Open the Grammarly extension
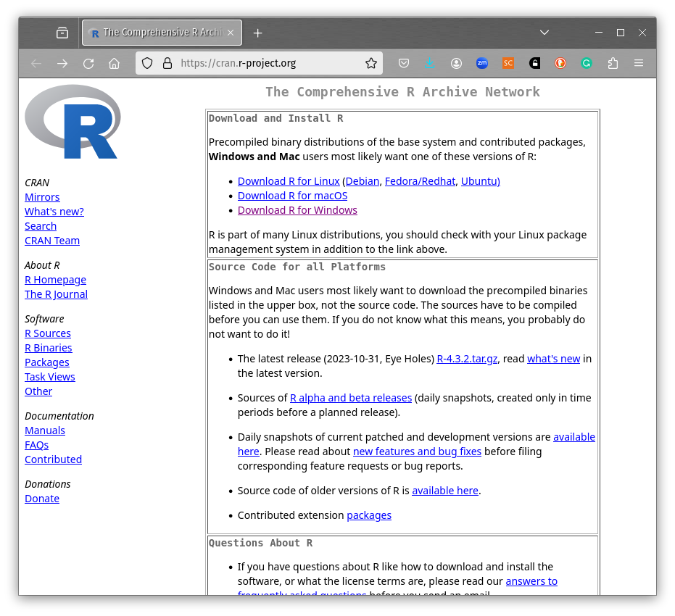Image resolution: width=675 pixels, height=616 pixels. (587, 64)
